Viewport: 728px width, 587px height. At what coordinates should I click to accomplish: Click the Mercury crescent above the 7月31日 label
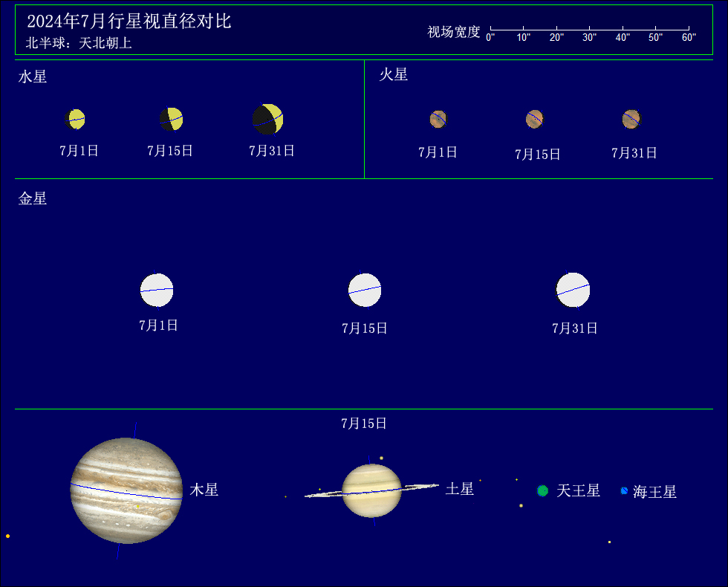click(x=268, y=120)
